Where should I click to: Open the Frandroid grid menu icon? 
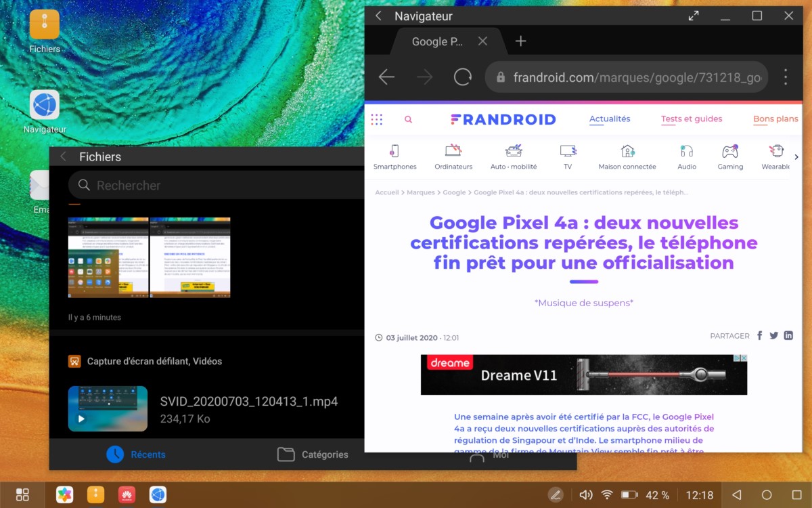coord(377,119)
